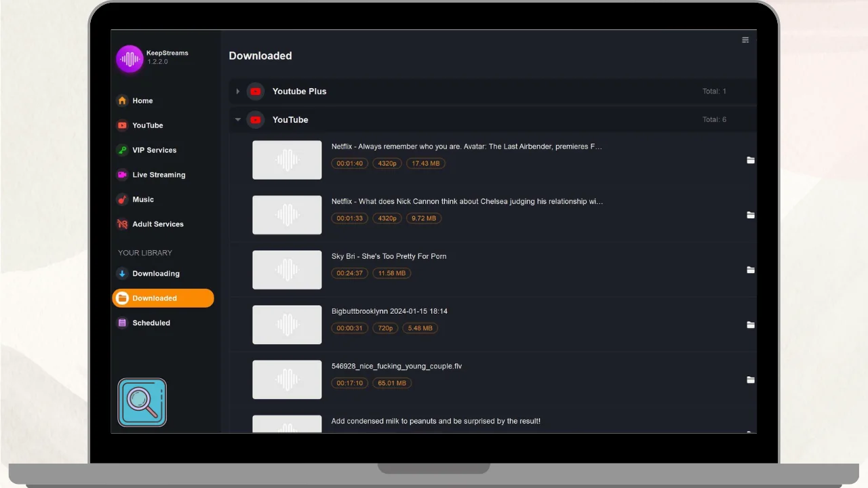The height and width of the screenshot is (488, 868).
Task: Open VIP Services from the sidebar
Action: coord(154,150)
